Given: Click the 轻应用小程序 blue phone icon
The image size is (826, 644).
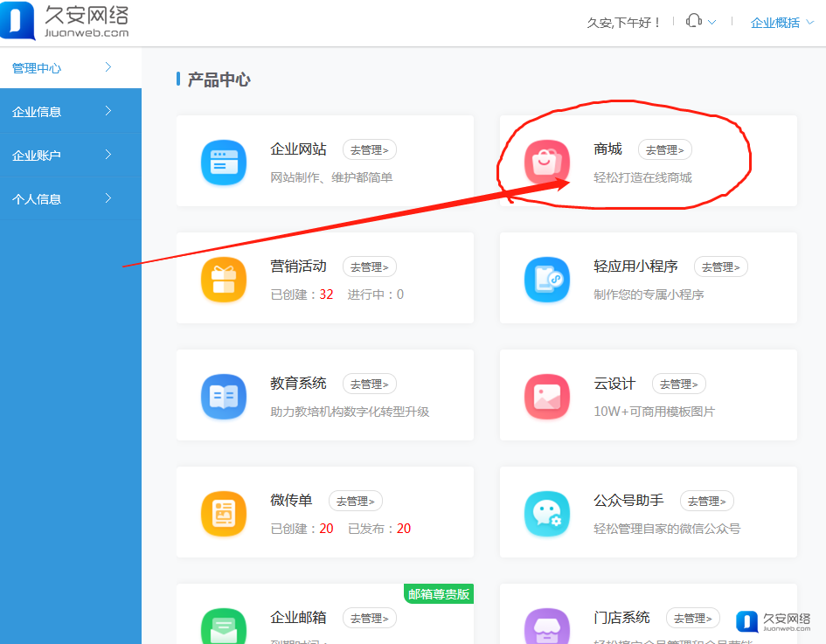Looking at the screenshot, I should coord(547,280).
